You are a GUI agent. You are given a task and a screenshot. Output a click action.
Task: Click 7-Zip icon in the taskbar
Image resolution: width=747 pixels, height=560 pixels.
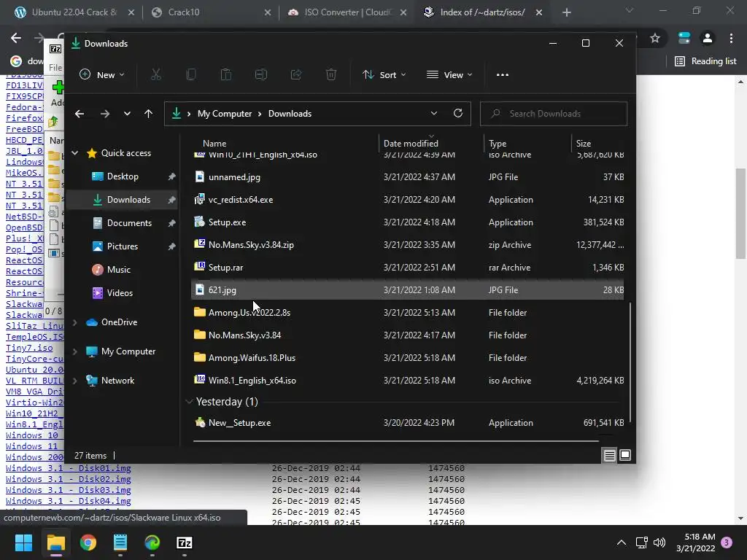[185, 542]
